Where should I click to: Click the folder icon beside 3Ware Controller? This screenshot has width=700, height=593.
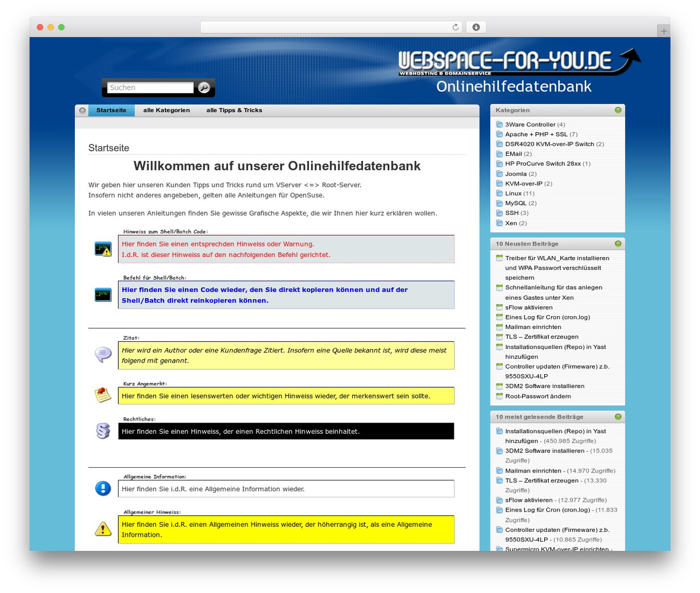pyautogui.click(x=499, y=125)
